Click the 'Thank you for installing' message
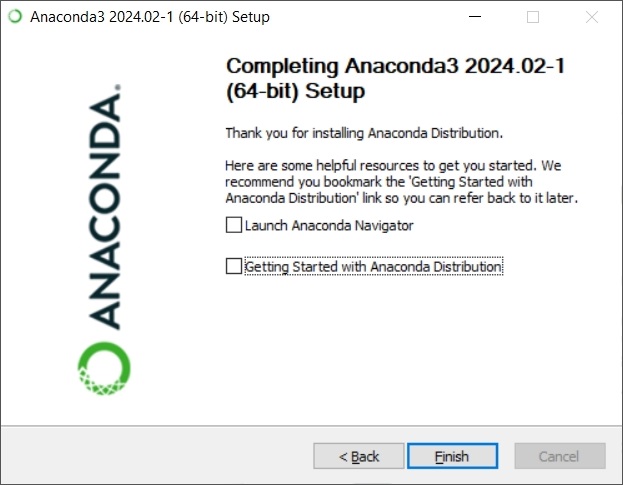The image size is (623, 485). [364, 133]
